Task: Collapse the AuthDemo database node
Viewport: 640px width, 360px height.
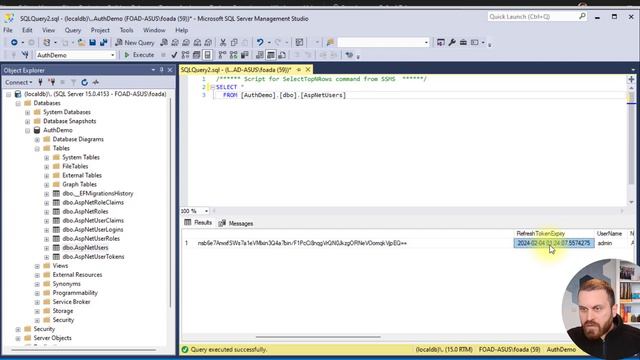Action: [x=27, y=130]
